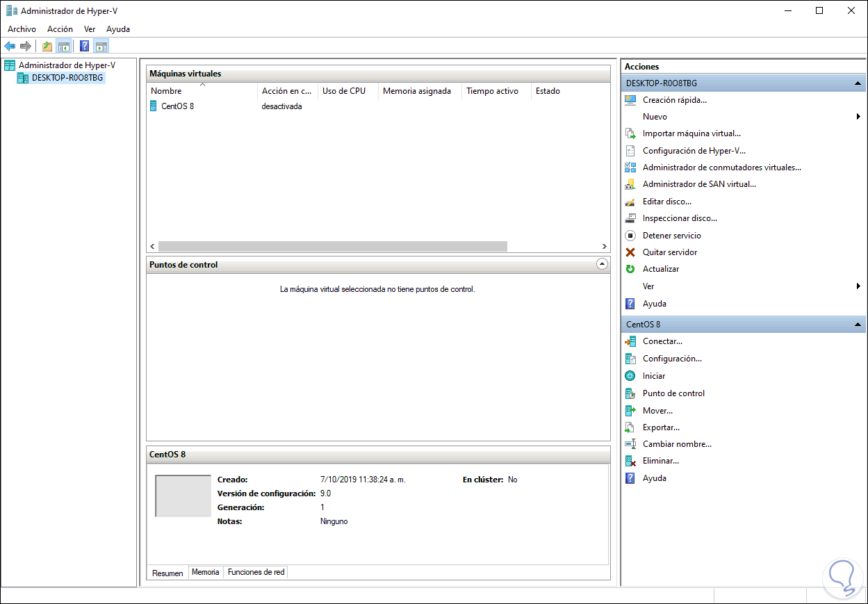Click the red X Quitar servidor icon
This screenshot has width=868, height=604.
coord(630,252)
